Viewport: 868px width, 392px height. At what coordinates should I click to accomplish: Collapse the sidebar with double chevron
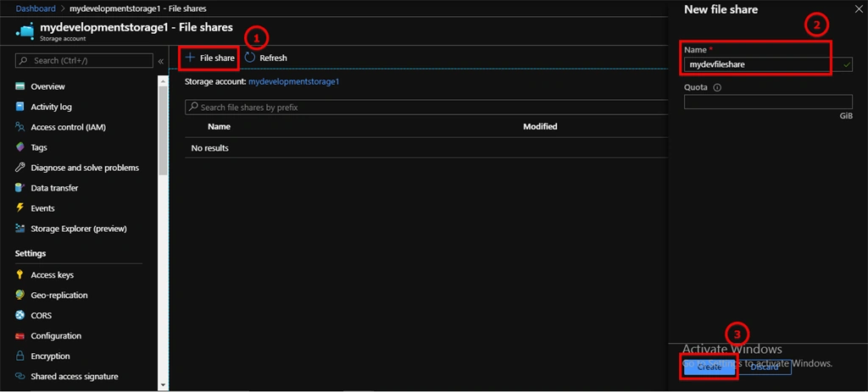tap(160, 61)
